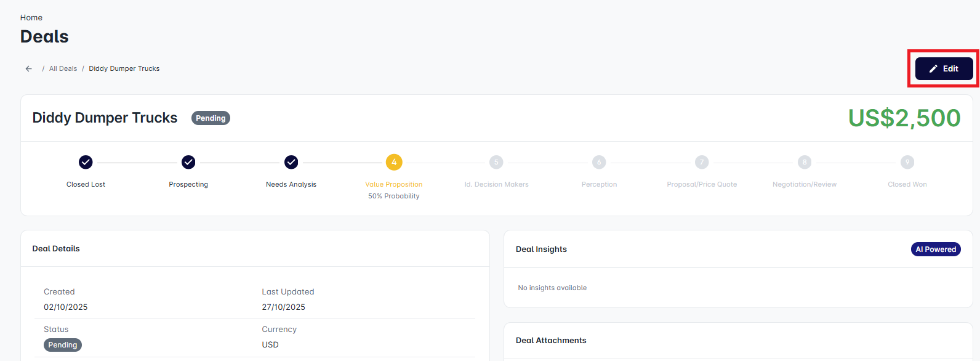Viewport: 980px width, 361px height.
Task: Pick the Proposal/Price Quote step 7
Action: click(702, 162)
